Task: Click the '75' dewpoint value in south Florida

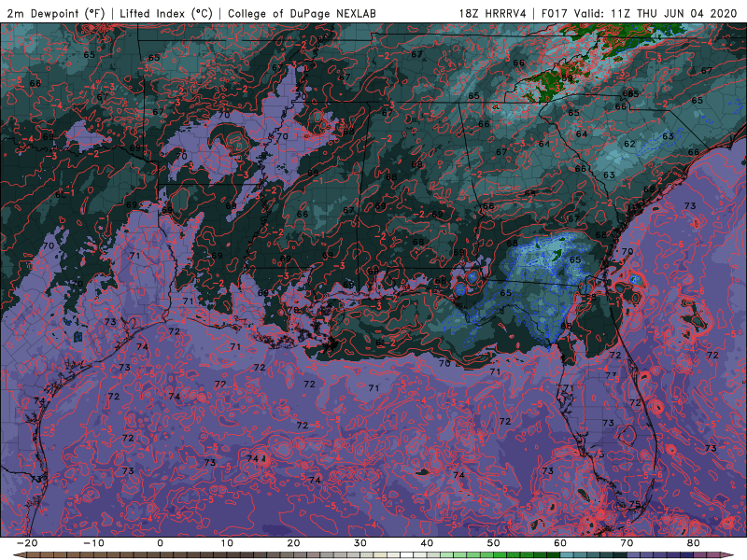Action: [635, 504]
